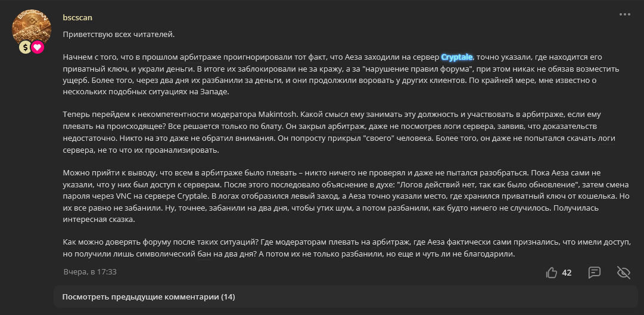Open the bscscan username link
This screenshot has height=315, width=644.
(x=77, y=17)
